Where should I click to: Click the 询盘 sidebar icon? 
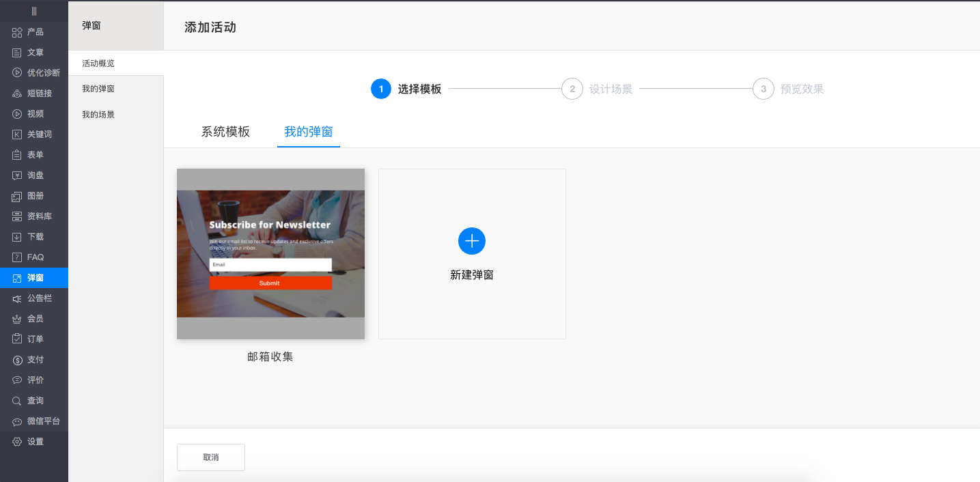tap(34, 175)
